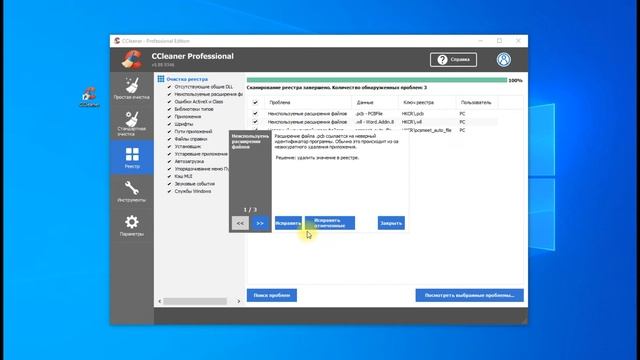Uncheck Службы Windows option
640x360 pixels.
coord(169,191)
